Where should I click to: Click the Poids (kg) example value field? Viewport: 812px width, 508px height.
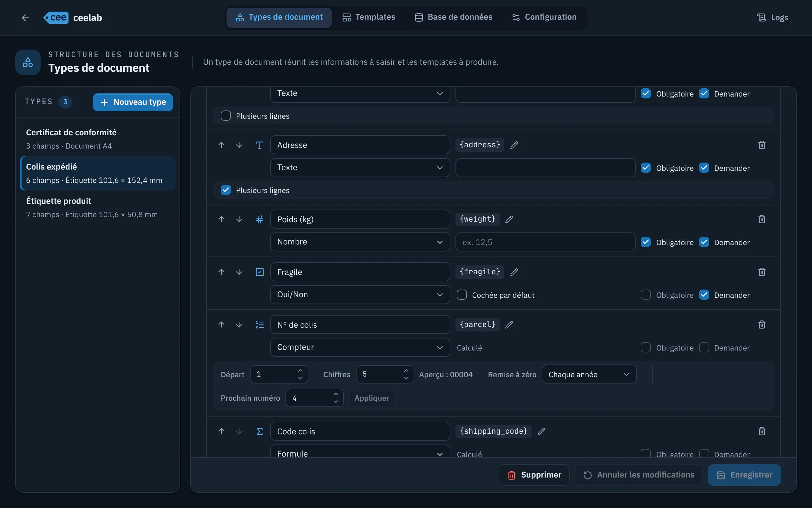pos(545,242)
